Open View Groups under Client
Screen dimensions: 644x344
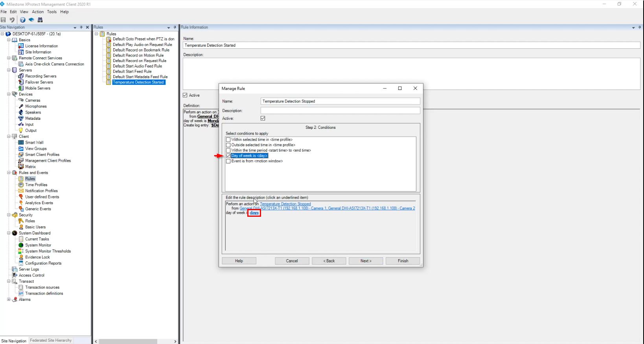tap(36, 148)
